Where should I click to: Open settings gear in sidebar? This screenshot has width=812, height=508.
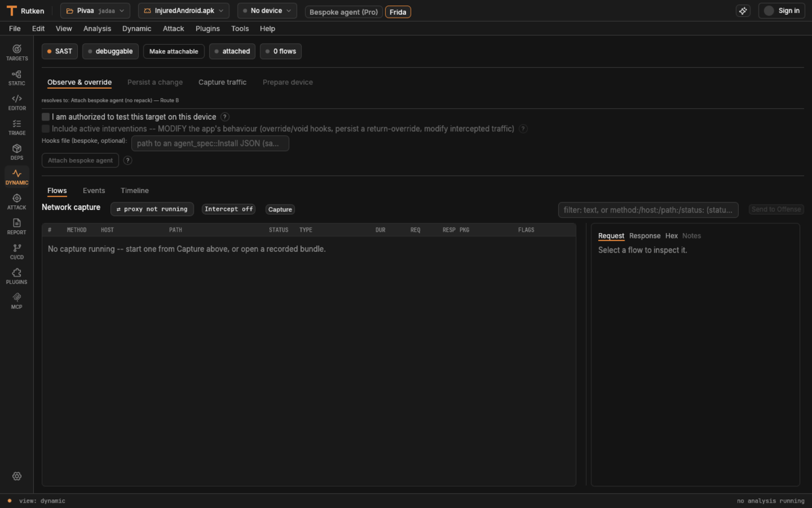pyautogui.click(x=17, y=476)
